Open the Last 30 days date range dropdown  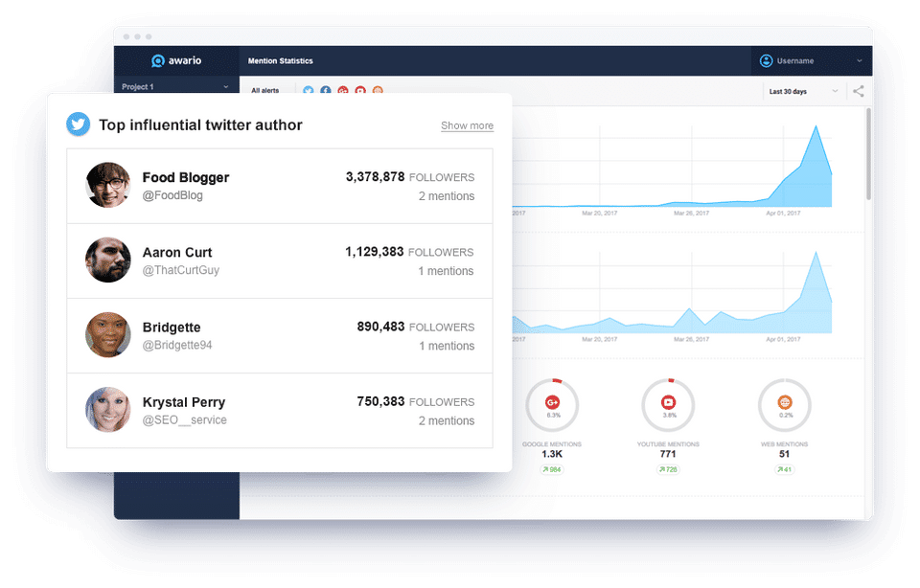(803, 91)
